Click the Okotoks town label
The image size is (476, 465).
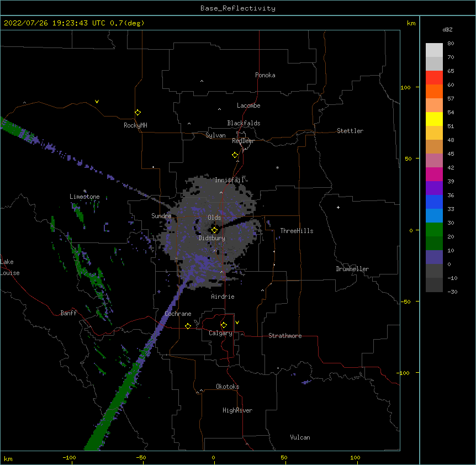[228, 387]
